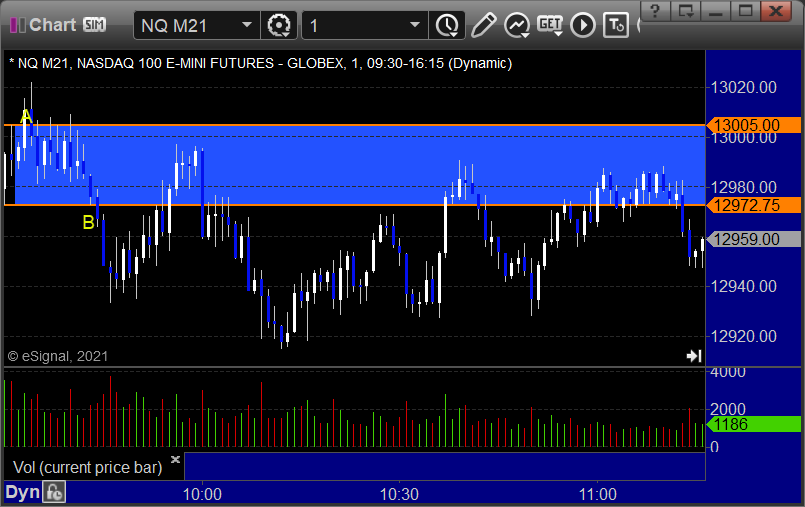Viewport: 805px width, 507px height.
Task: Click the T text template icon
Action: click(x=616, y=25)
